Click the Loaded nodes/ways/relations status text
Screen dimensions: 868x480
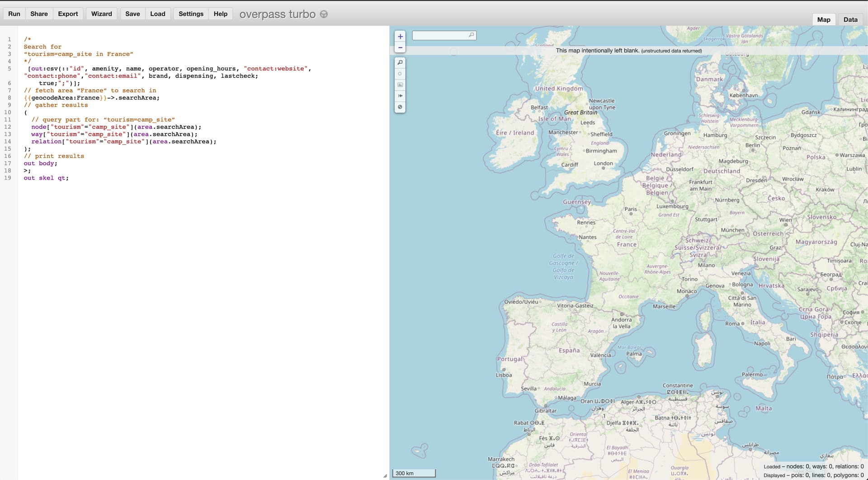point(814,466)
